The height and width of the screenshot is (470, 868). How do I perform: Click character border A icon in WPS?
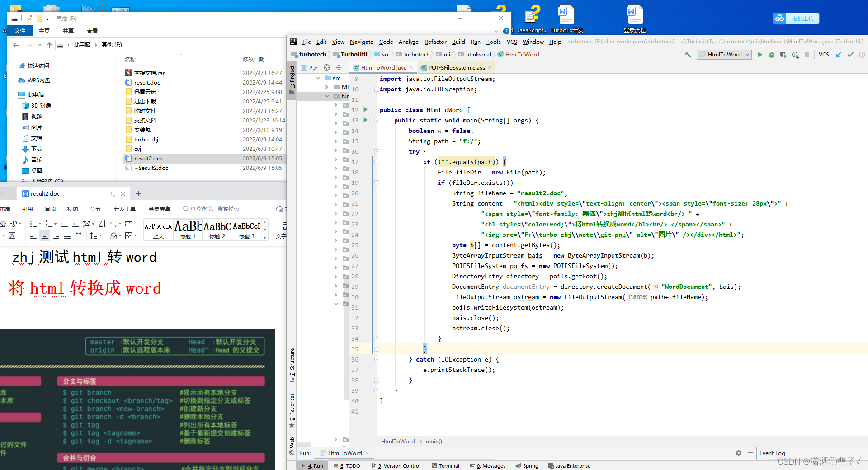pyautogui.click(x=12, y=235)
